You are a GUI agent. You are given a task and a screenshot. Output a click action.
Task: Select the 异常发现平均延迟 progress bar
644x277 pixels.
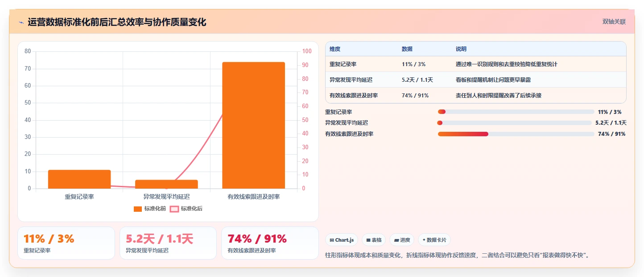point(515,123)
